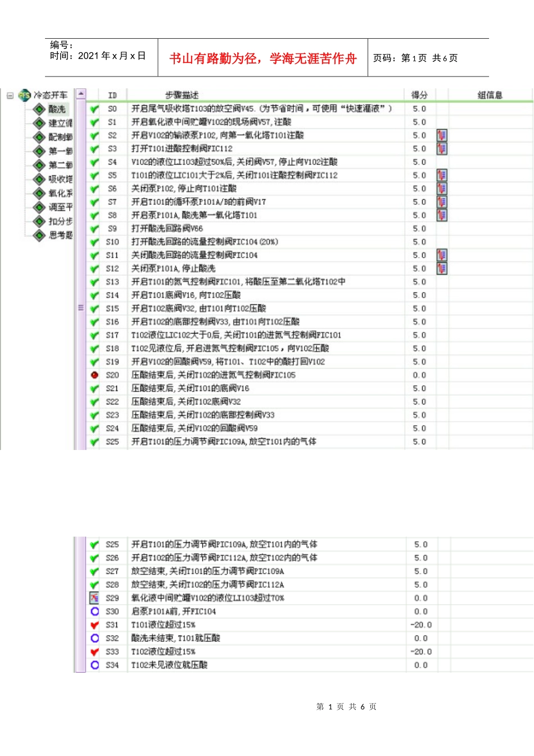Click the S28 ID cell
This screenshot has height=756, width=534.
(x=112, y=585)
